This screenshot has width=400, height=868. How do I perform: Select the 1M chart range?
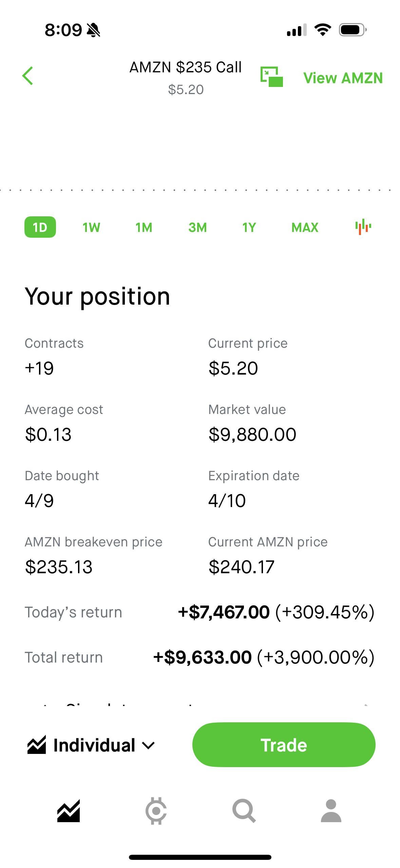[144, 227]
